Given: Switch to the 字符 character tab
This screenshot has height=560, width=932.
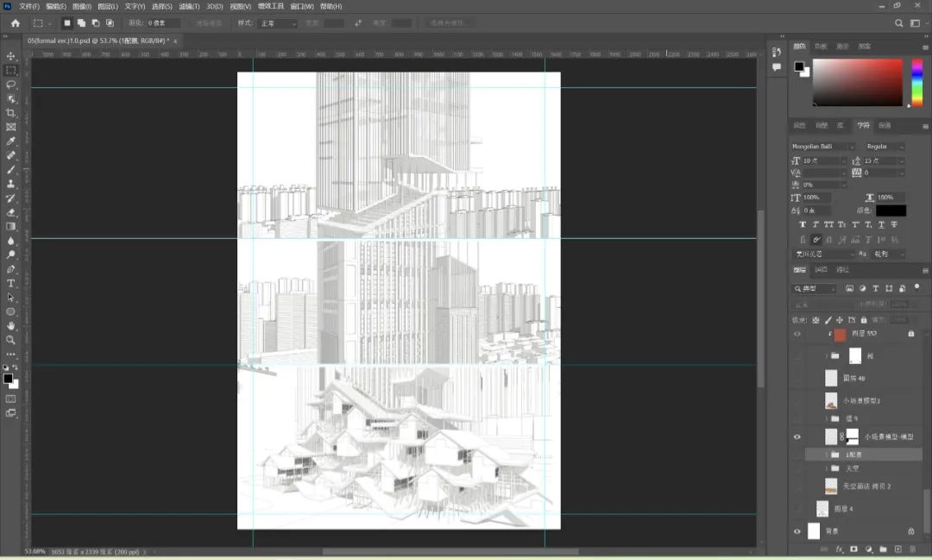Looking at the screenshot, I should (863, 125).
